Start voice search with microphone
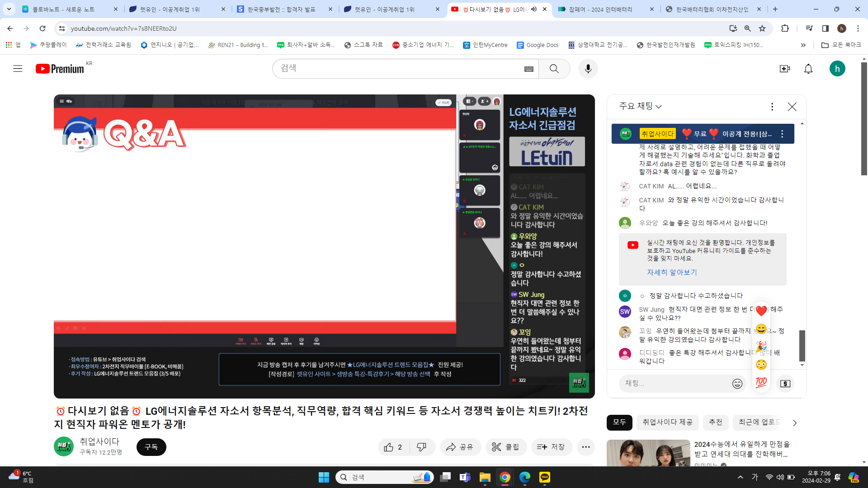868x488 pixels. coord(588,69)
